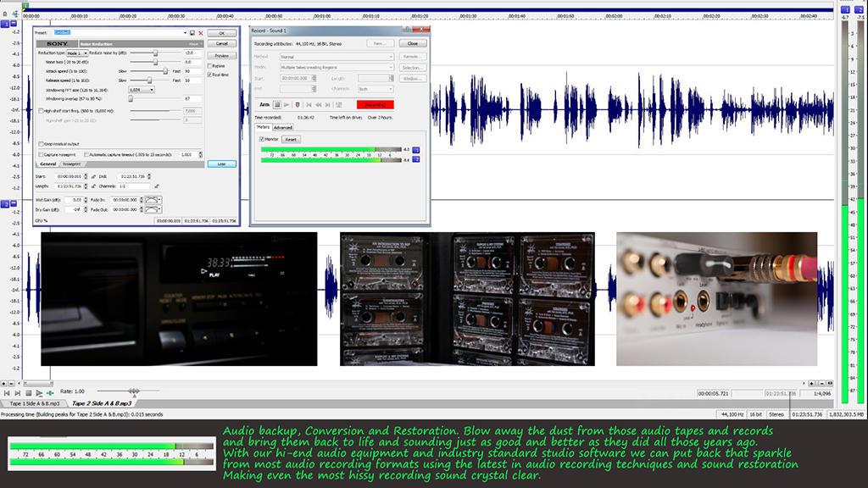Enable the Bypass checkbox
Viewport: 868px width, 488px height.
point(210,65)
